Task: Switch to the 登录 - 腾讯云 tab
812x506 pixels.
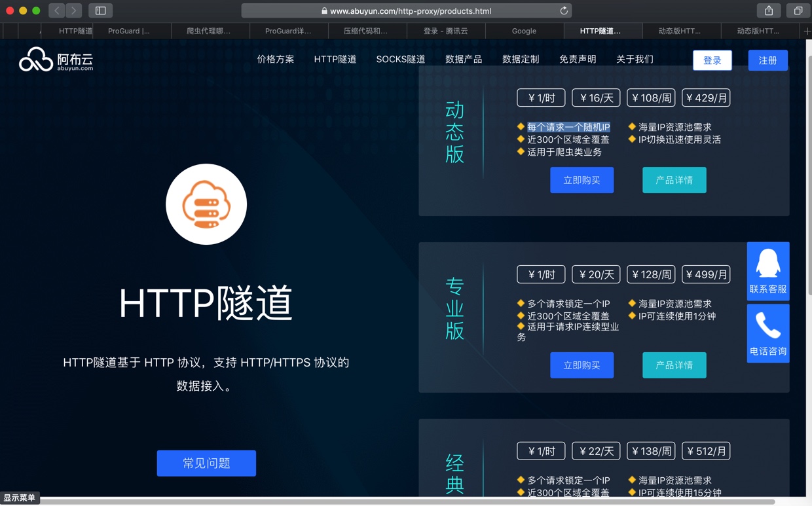Action: point(445,31)
